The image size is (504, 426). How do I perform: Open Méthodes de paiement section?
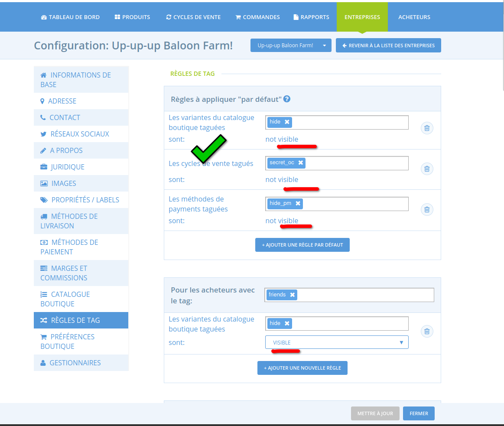point(81,247)
